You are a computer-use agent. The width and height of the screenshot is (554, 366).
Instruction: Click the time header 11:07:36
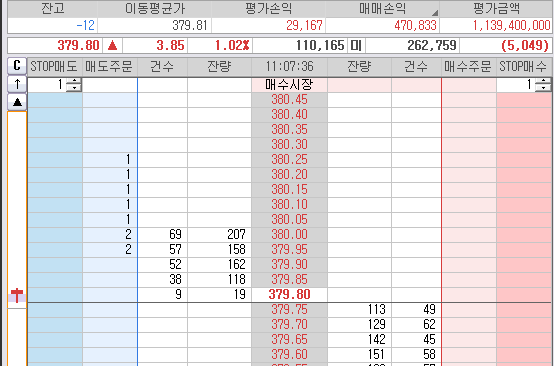click(x=289, y=66)
